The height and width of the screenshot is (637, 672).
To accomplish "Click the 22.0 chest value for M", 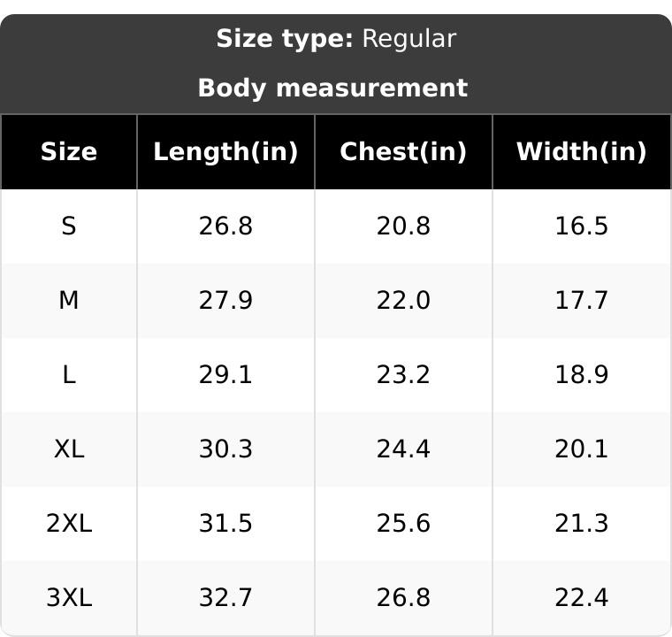I will pyautogui.click(x=403, y=300).
